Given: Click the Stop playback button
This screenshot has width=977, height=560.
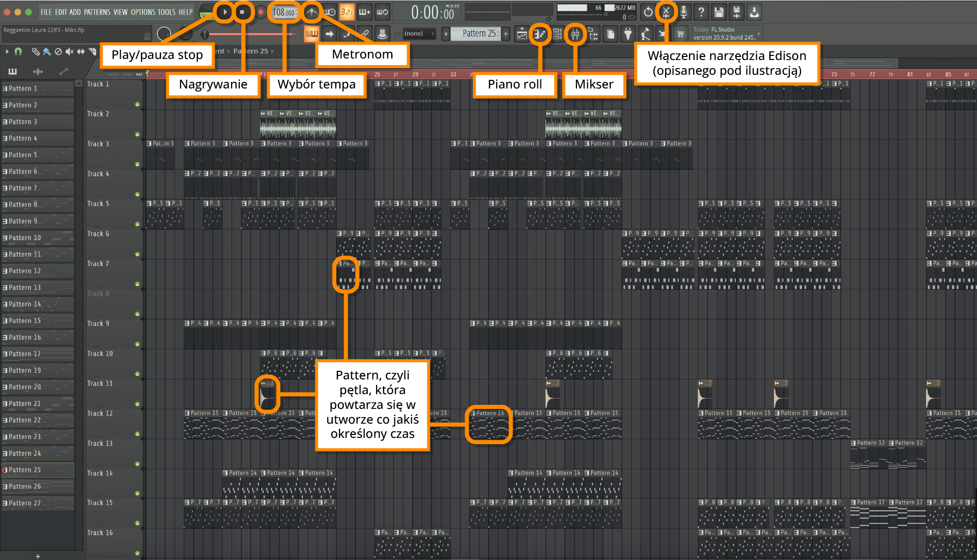Looking at the screenshot, I should (x=243, y=12).
